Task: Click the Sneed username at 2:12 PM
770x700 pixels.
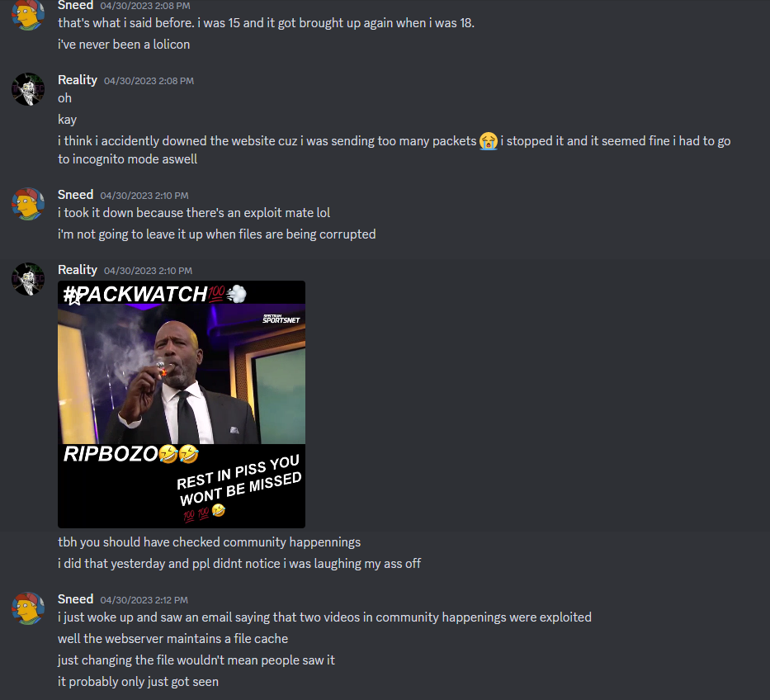Action: coord(76,598)
